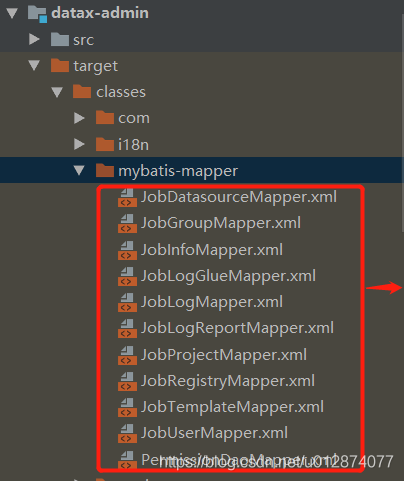Click the i18n folder icon

[105, 144]
